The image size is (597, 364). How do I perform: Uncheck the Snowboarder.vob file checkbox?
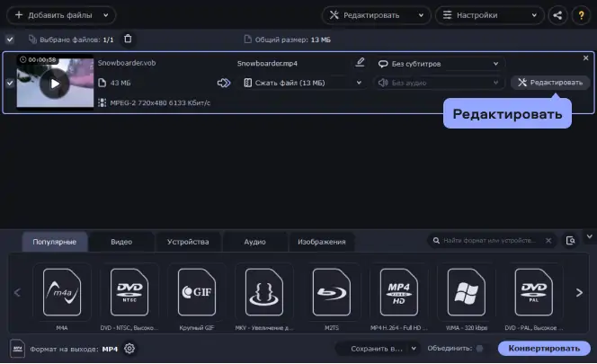pos(10,83)
